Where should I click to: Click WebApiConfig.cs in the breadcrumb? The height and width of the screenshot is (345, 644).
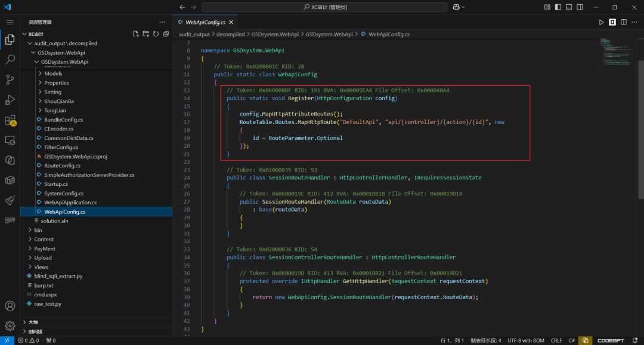(389, 35)
